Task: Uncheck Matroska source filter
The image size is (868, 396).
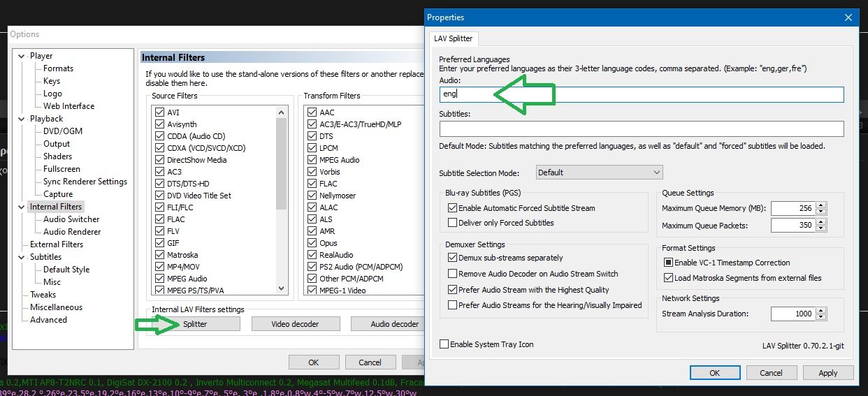Action: pos(160,255)
